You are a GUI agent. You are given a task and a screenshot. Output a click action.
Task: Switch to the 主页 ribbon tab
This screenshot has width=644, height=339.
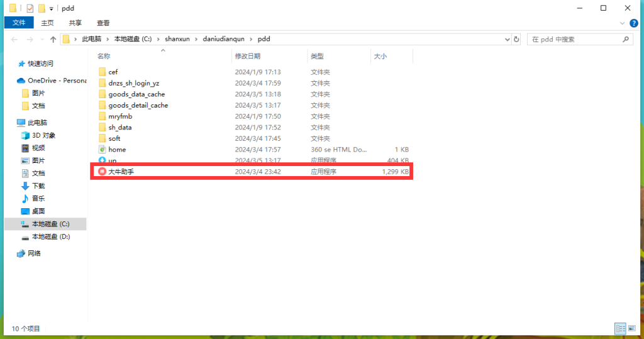pos(47,23)
